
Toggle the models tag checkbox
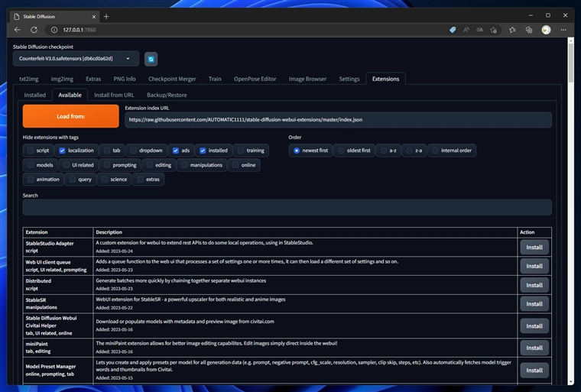(31, 165)
